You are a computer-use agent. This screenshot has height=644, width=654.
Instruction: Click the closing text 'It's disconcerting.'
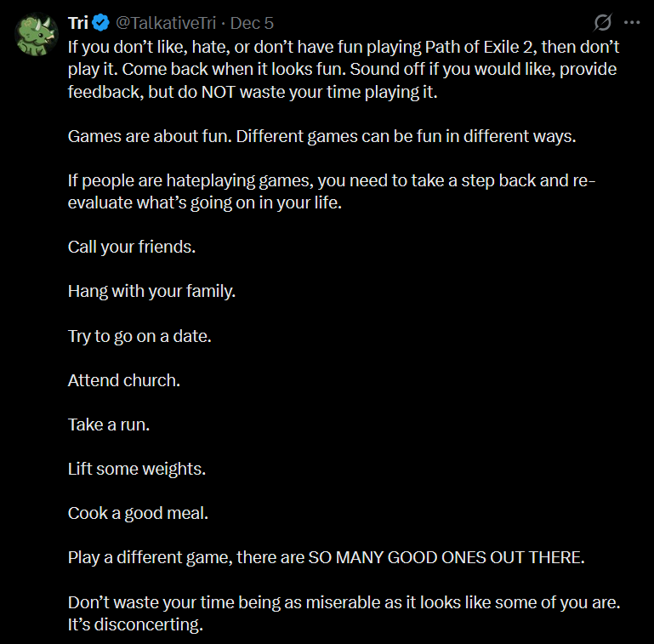click(x=135, y=624)
